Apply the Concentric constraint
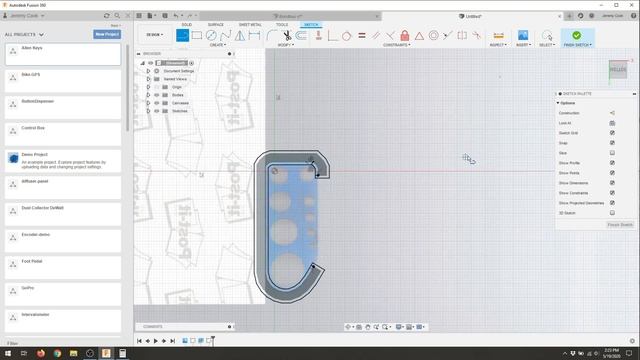The height and width of the screenshot is (360, 640). point(433,36)
